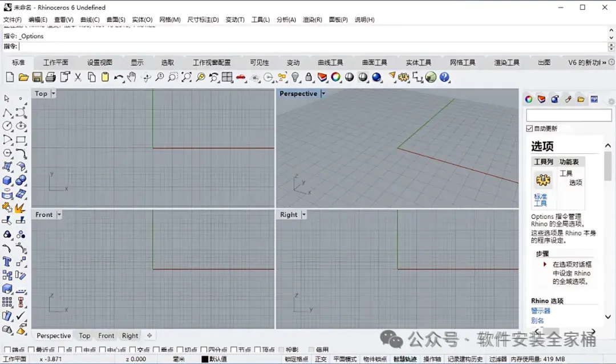Image resolution: width=616 pixels, height=364 pixels.
Task: Enable the 端点 osnap checkbox
Action: (7, 350)
